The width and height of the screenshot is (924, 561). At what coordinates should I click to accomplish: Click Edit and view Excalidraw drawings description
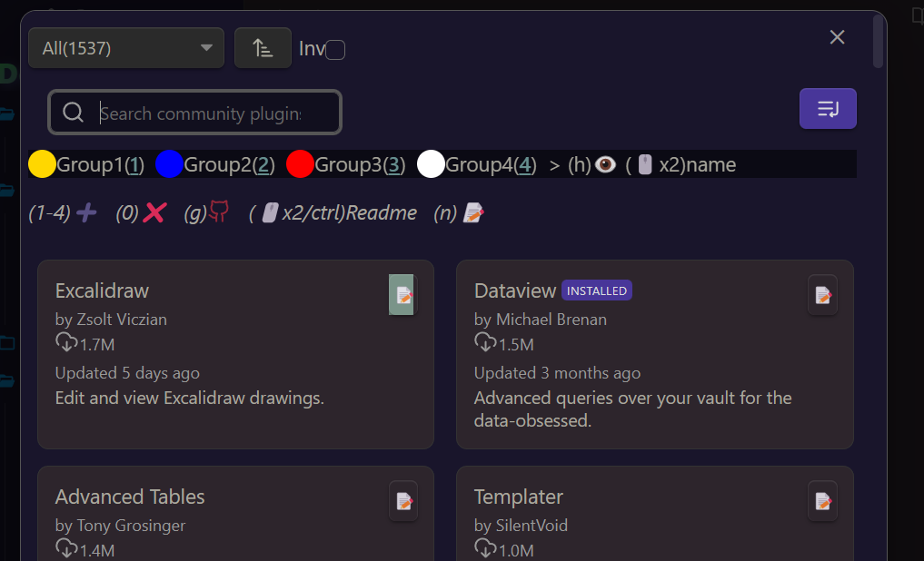click(190, 398)
